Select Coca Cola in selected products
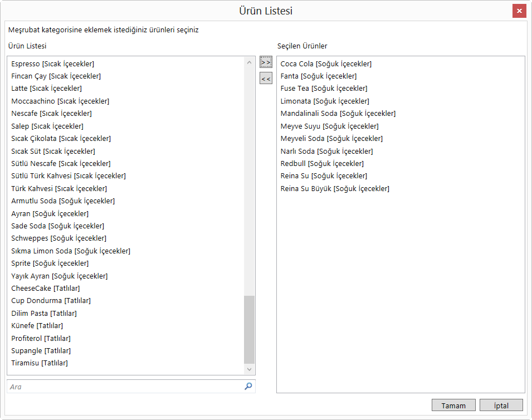The image size is (532, 420). 326,64
